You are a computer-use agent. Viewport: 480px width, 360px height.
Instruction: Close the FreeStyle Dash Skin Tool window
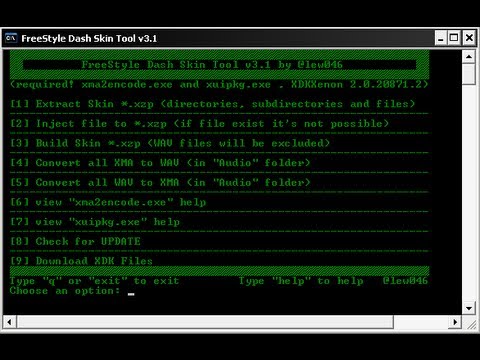tap(469, 38)
